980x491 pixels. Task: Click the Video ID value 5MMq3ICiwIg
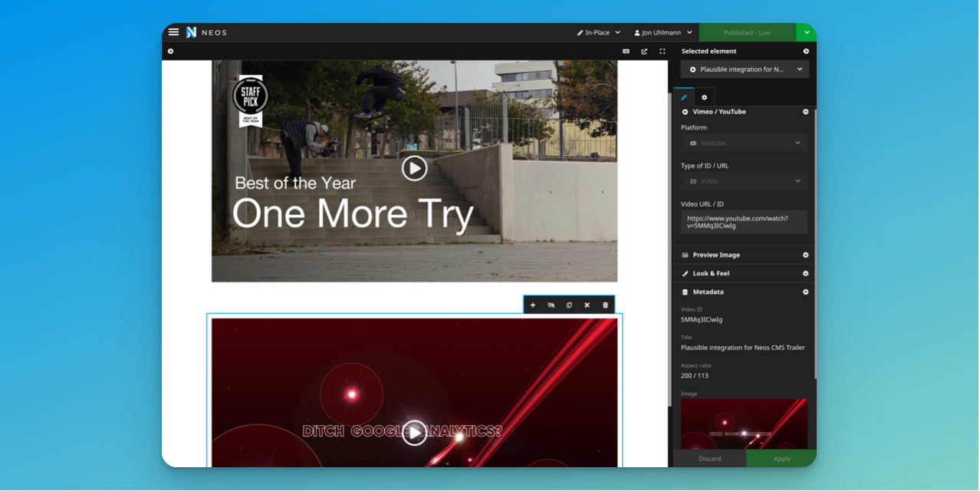click(702, 319)
